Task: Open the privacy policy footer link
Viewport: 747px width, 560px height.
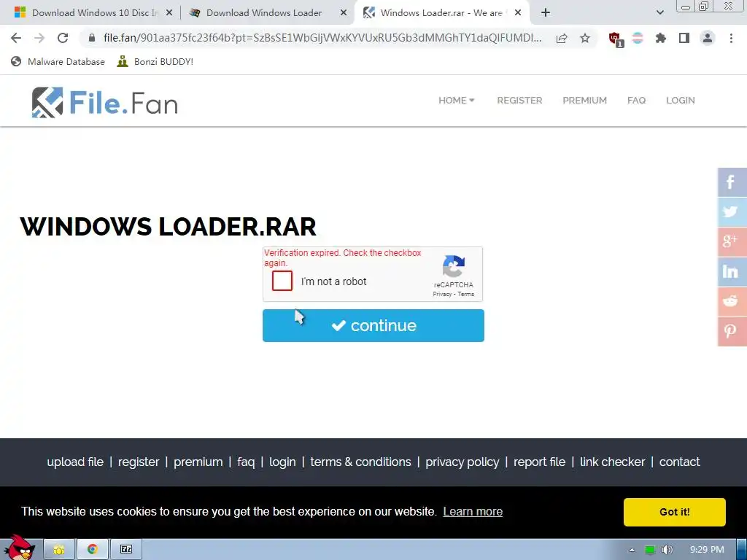Action: (x=462, y=462)
